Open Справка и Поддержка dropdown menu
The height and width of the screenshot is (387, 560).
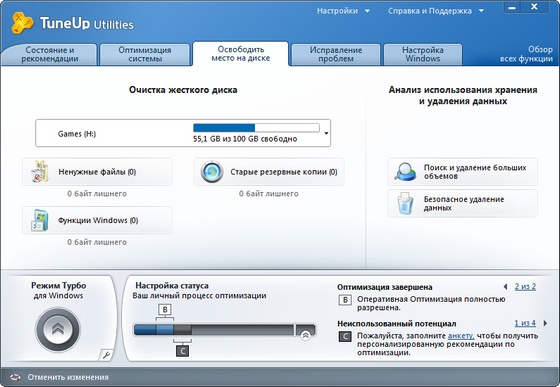tap(436, 11)
